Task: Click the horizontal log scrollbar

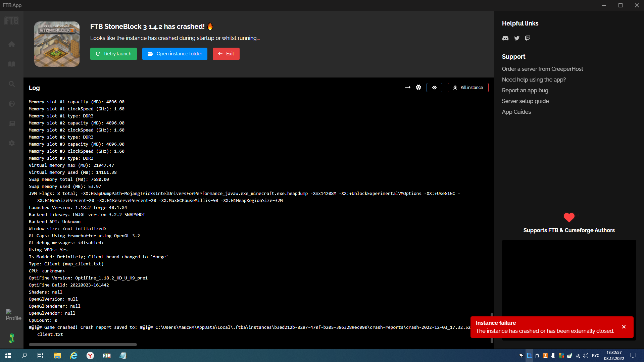Action: click(x=83, y=344)
